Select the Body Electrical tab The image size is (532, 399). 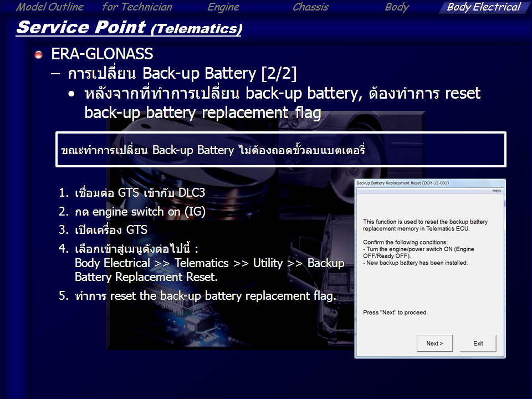pos(483,7)
